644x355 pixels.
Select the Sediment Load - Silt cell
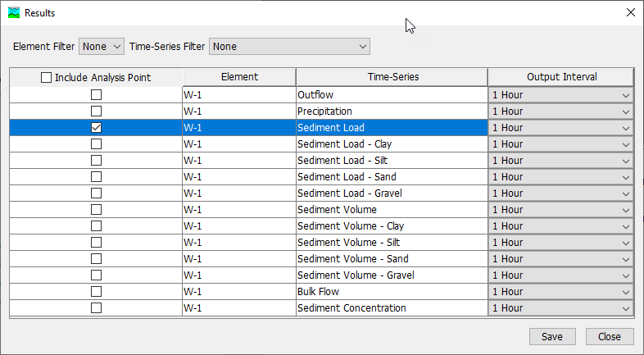(x=392, y=161)
